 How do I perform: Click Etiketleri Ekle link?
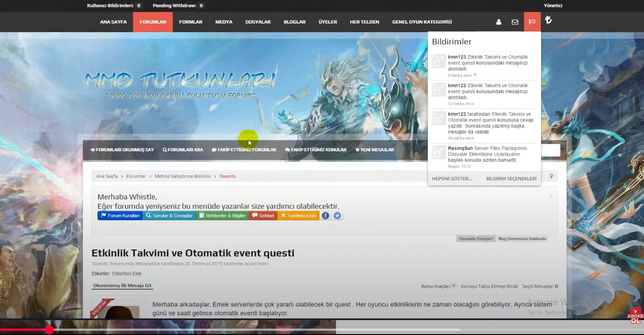point(127,274)
